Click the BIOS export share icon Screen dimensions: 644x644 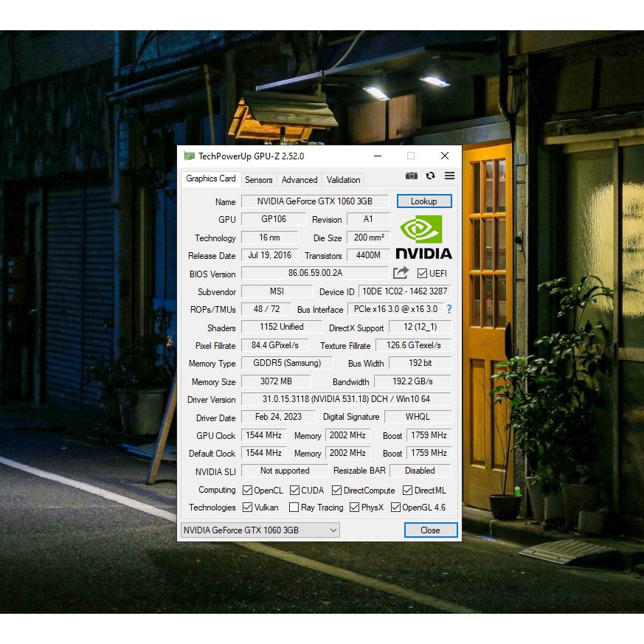(401, 273)
